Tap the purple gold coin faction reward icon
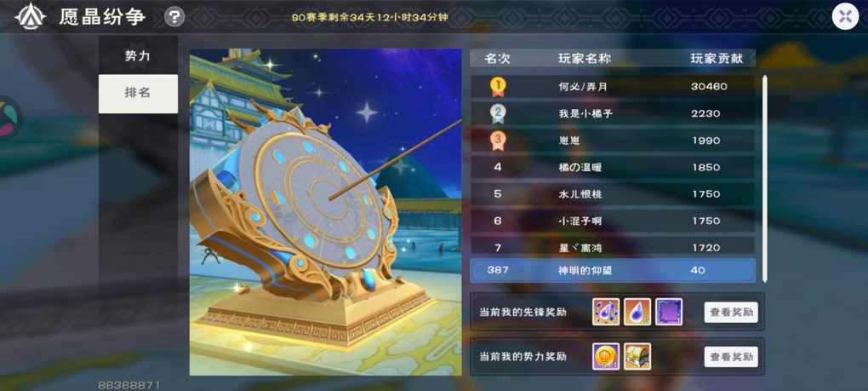 [x=606, y=357]
